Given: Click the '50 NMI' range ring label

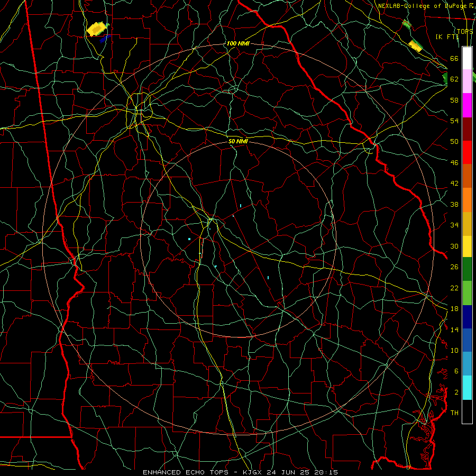Looking at the screenshot, I should (x=239, y=141).
